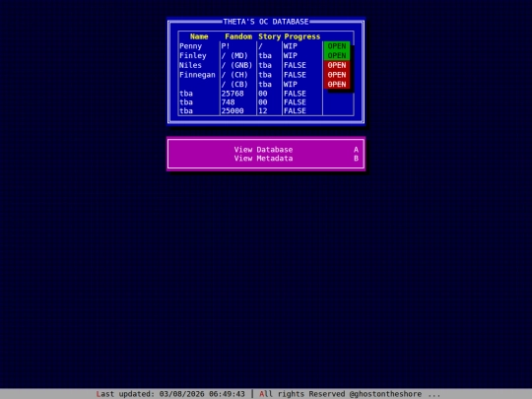Click the story cell 'tba' in Finley's row
The height and width of the screenshot is (399, 532).
click(x=265, y=55)
